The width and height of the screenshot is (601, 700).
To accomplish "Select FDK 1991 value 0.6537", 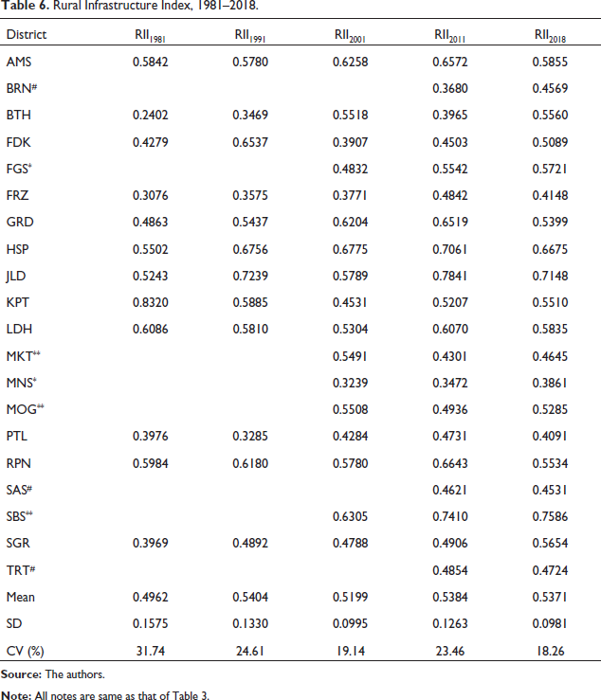I will (250, 142).
